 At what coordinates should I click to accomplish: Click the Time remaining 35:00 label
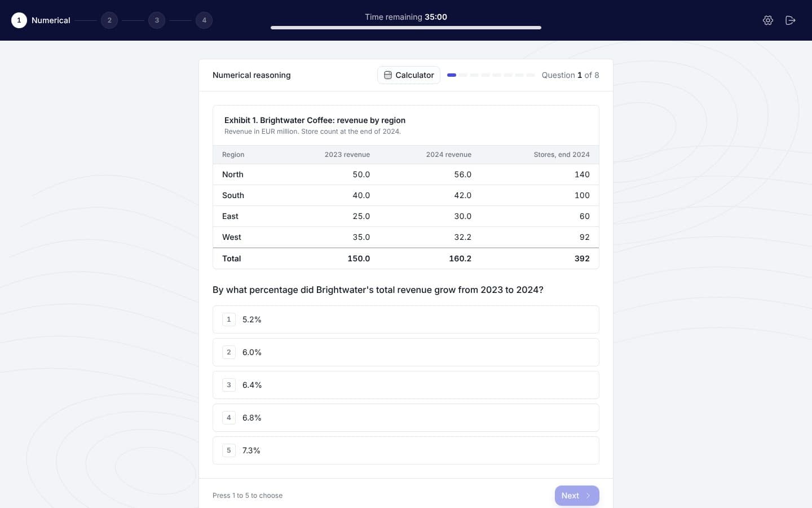(406, 17)
